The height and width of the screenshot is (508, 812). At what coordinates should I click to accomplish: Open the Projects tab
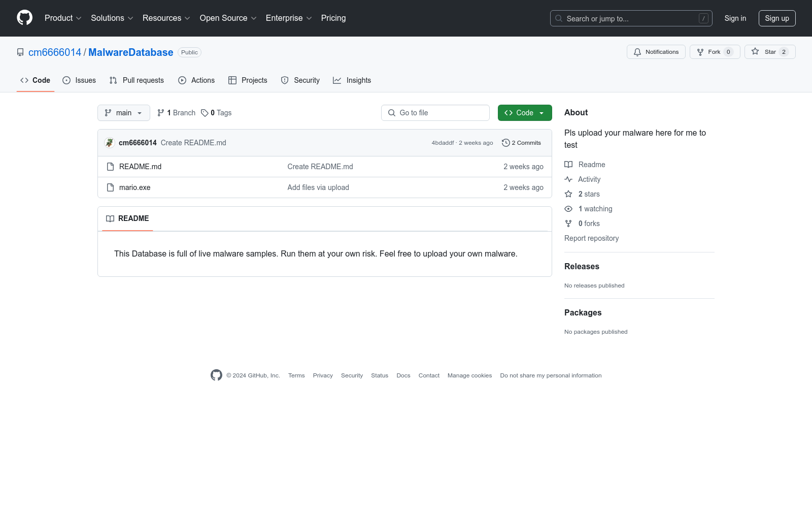pyautogui.click(x=248, y=80)
